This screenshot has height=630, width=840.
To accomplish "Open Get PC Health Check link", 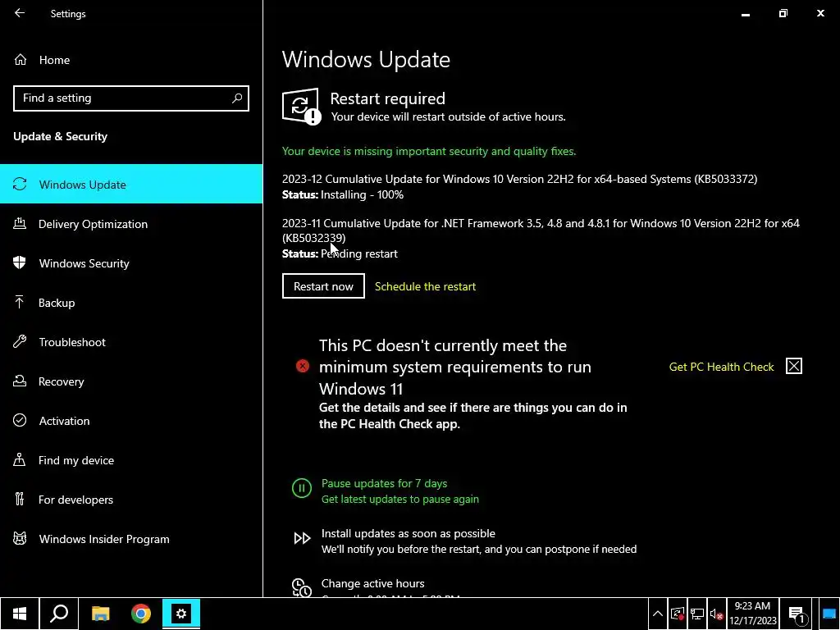I will tap(722, 367).
